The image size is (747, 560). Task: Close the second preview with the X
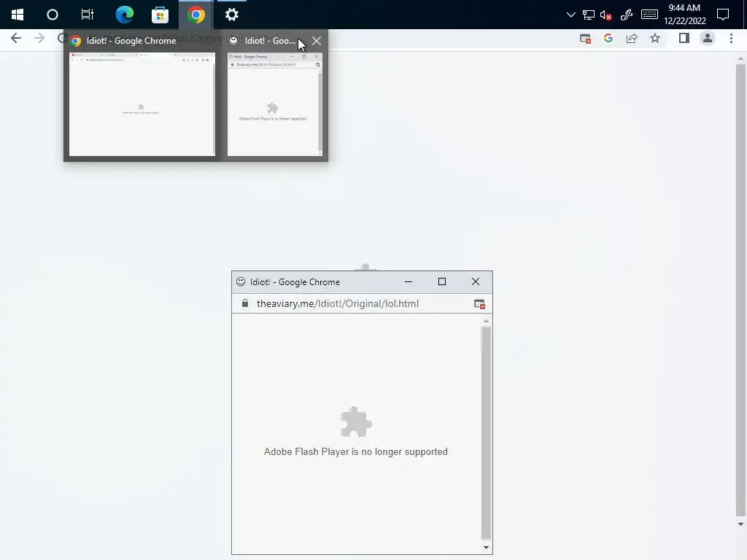point(317,41)
